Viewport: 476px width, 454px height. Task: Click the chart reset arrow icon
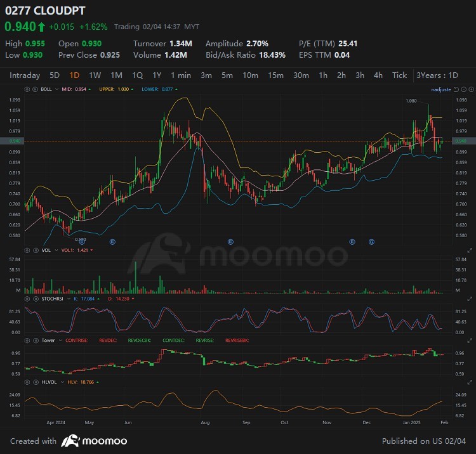pyautogui.click(x=456, y=89)
